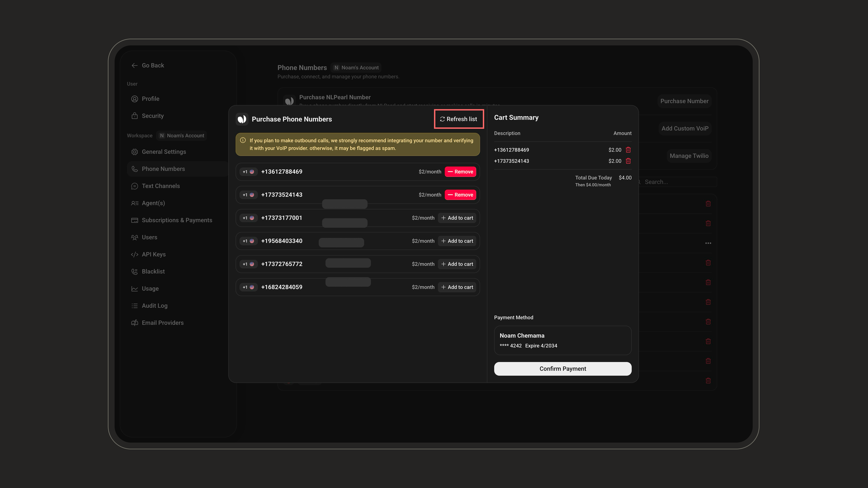
Task: Click the Agent(s) sidebar icon
Action: 134,203
